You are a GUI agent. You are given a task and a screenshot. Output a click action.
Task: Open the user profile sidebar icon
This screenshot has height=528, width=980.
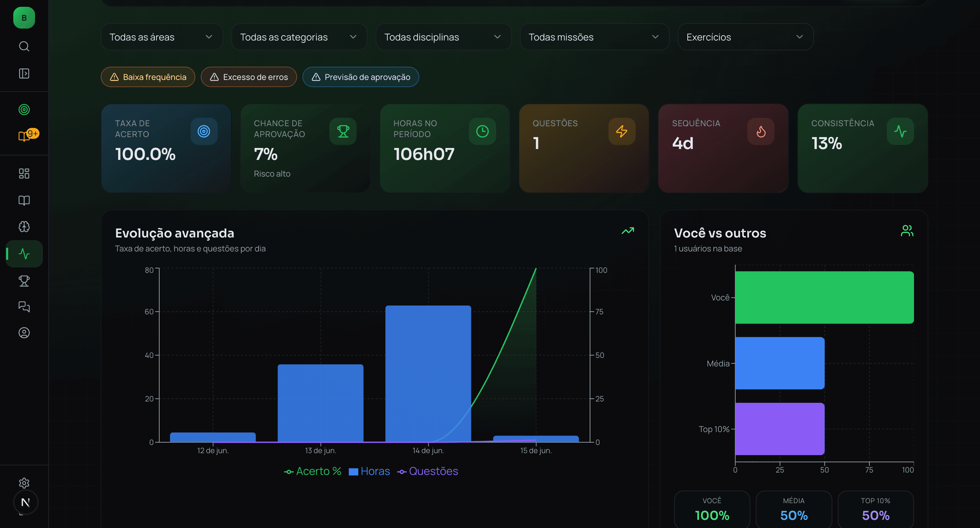24,333
